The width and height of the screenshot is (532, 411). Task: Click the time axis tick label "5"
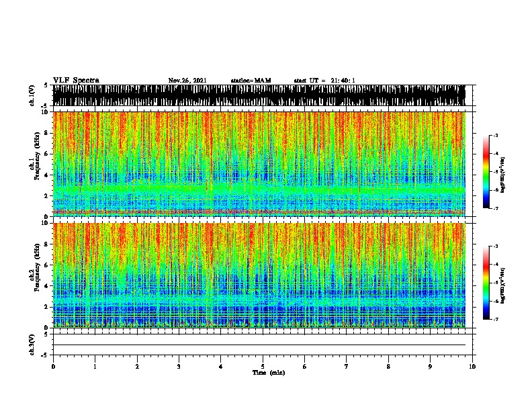point(263,367)
